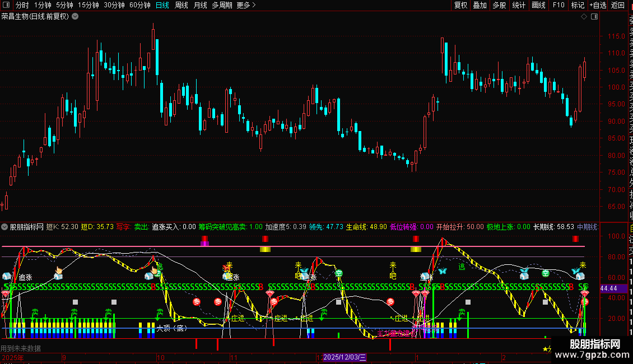
Task: Open the 复权 adjustment options
Action: pyautogui.click(x=460, y=5)
